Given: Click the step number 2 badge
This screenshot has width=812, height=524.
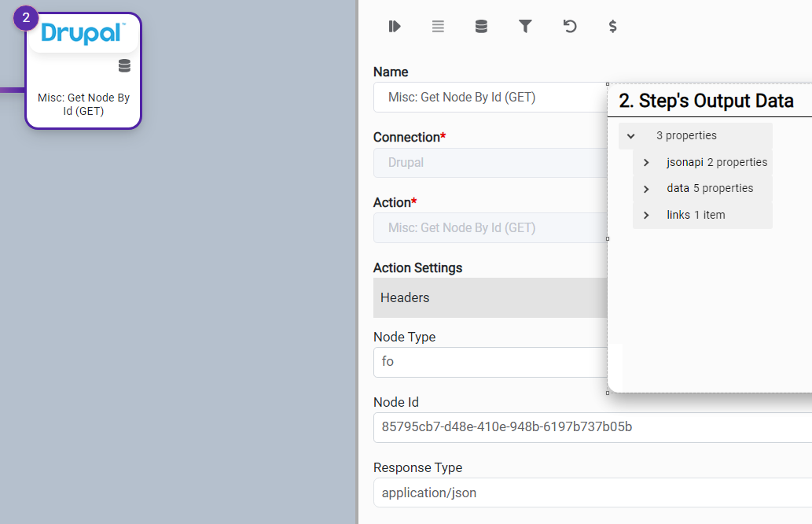Looking at the screenshot, I should 26,17.
